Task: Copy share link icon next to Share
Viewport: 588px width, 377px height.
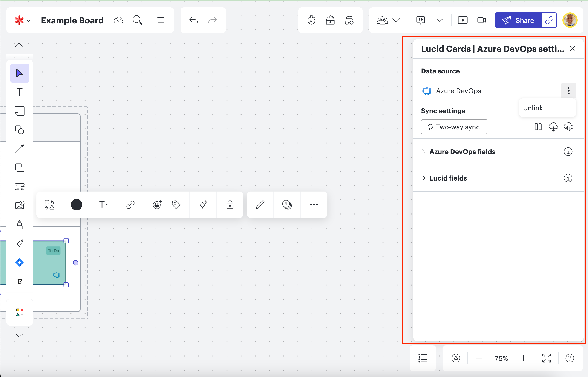Action: point(549,20)
